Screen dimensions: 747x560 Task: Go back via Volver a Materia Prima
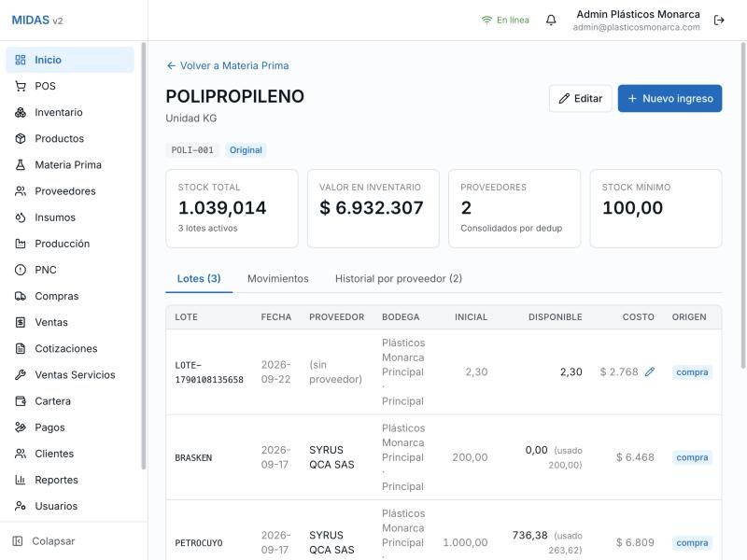(228, 65)
